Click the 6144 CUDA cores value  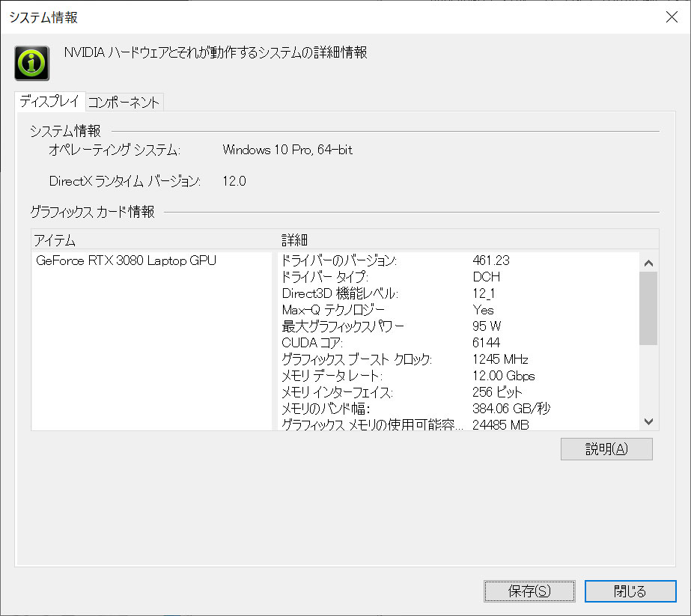coord(486,343)
